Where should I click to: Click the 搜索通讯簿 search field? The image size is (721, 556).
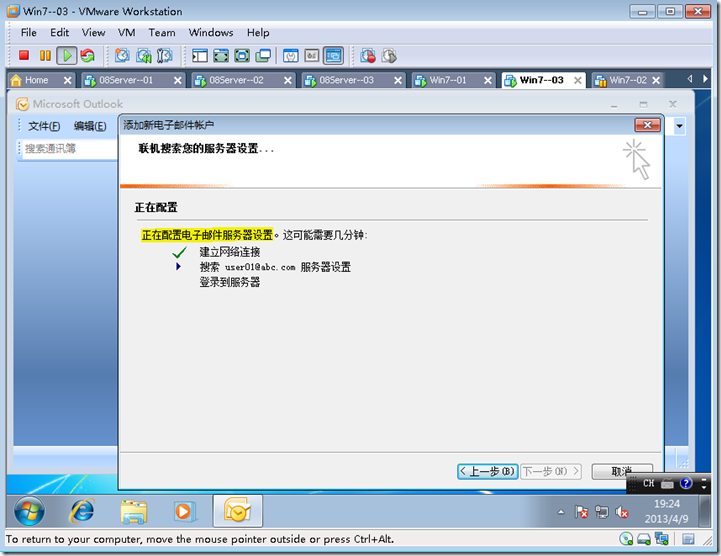(x=67, y=149)
